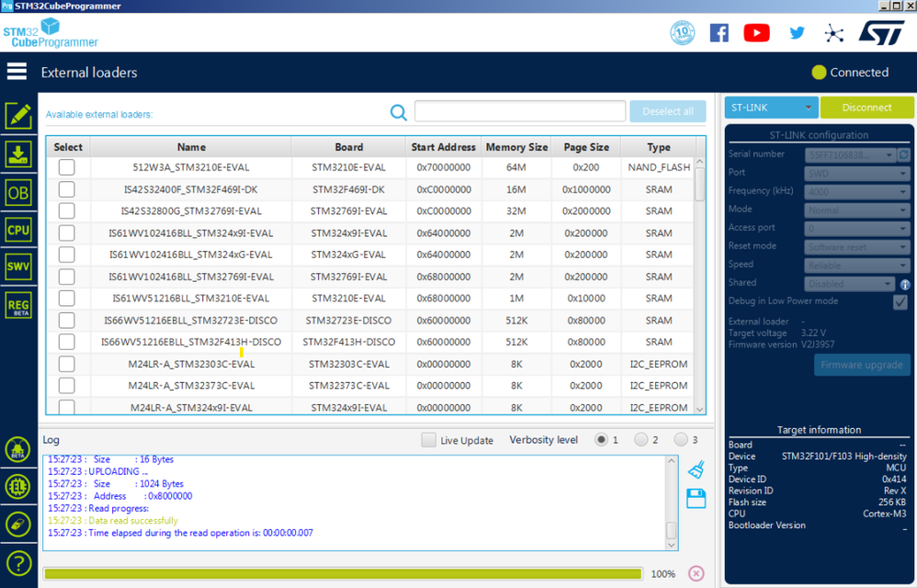917x588 pixels.
Task: Sort by Type column header
Action: click(659, 147)
